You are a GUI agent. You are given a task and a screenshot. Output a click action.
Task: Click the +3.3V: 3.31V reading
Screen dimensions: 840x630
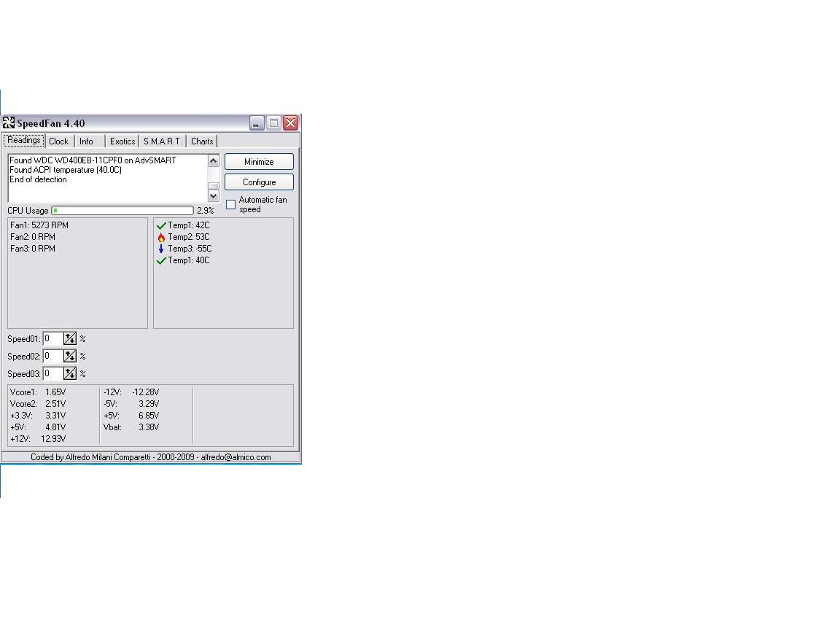38,416
